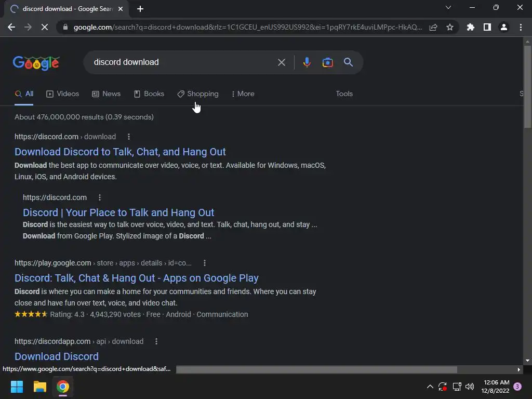Open the notification badge showing 3
Image resolution: width=532 pixels, height=399 pixels.
coord(517,387)
